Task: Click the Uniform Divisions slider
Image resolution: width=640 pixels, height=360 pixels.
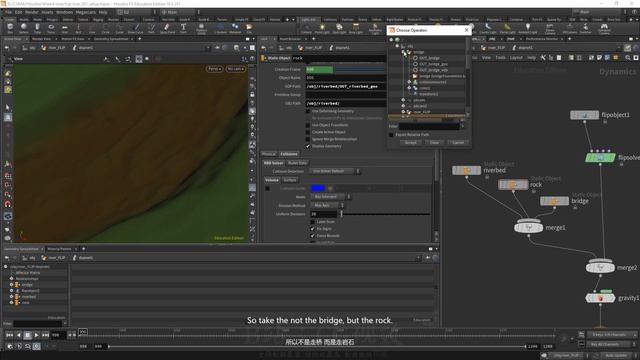Action: coord(385,214)
